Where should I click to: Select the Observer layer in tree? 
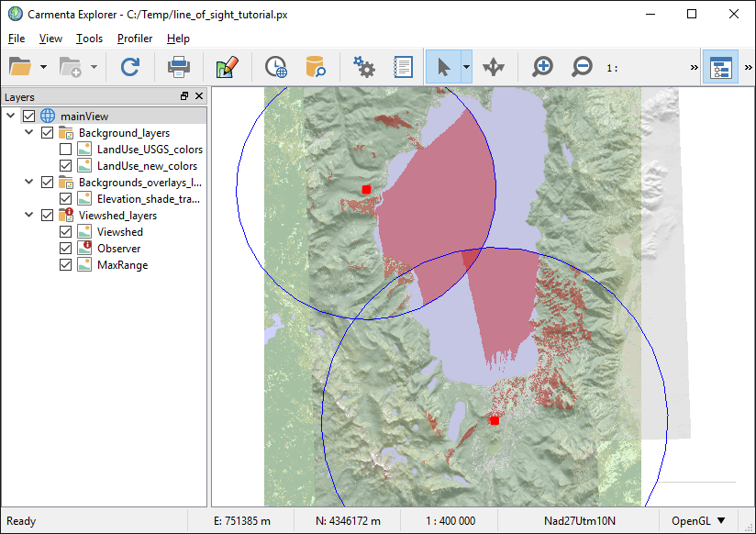click(119, 249)
